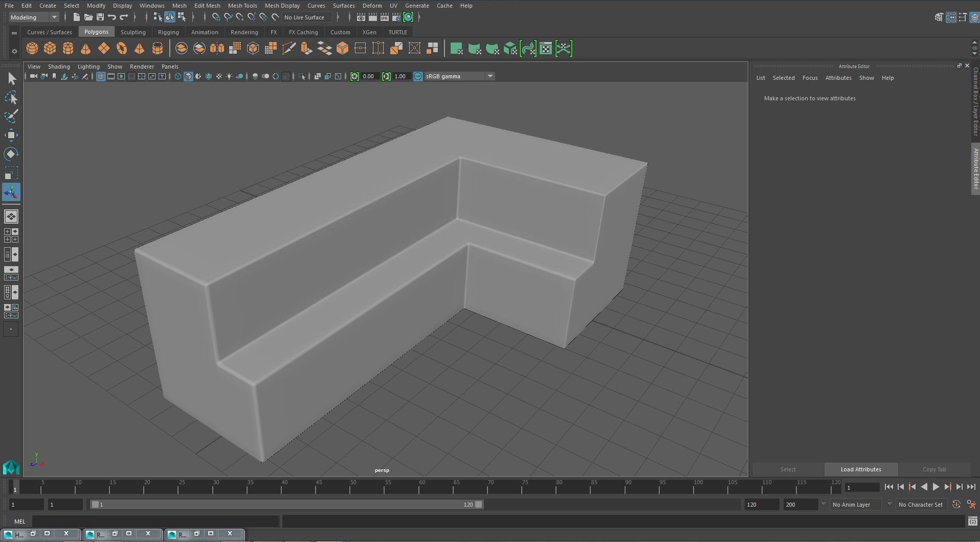This screenshot has width=980, height=542.
Task: Open the Panels viewport menu
Action: (x=169, y=67)
